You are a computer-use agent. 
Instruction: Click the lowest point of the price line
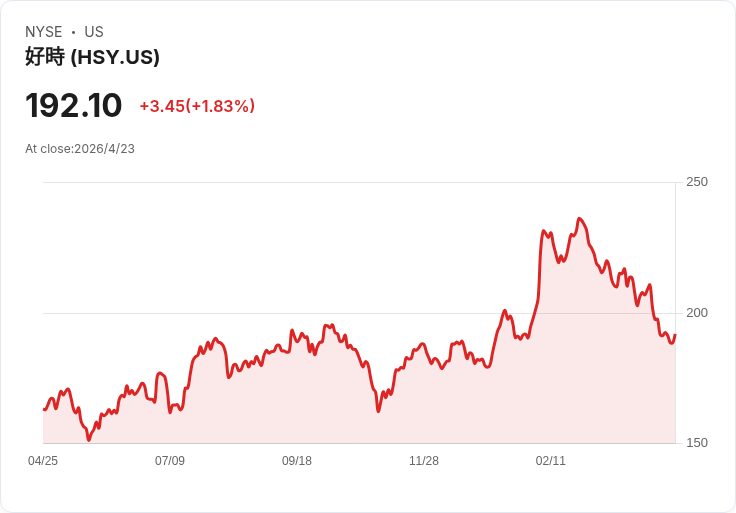click(x=89, y=439)
